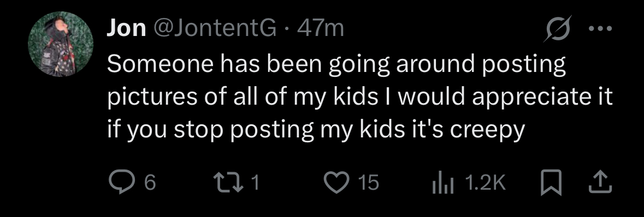Open post via 'Someone has been going around' line
This screenshot has width=644, height=217.
pos(336,65)
